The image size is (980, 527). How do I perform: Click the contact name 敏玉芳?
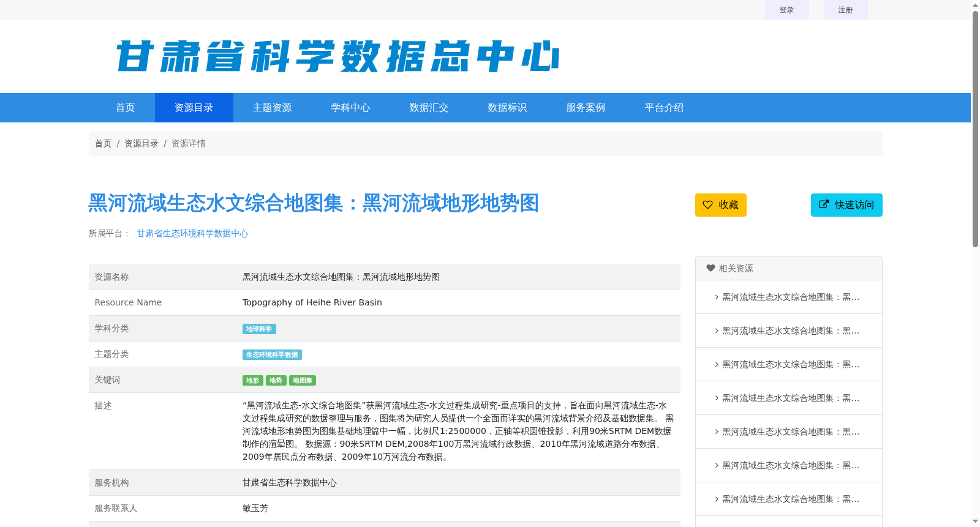[x=255, y=509]
